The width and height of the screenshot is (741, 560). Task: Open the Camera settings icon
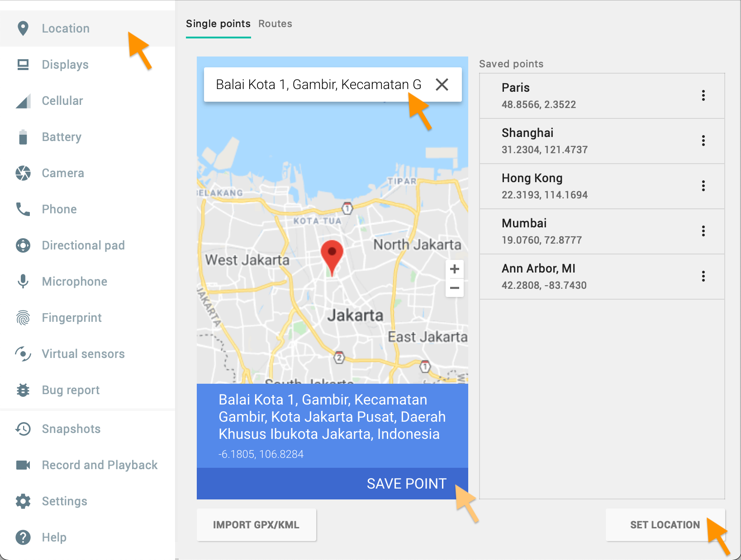click(x=23, y=173)
